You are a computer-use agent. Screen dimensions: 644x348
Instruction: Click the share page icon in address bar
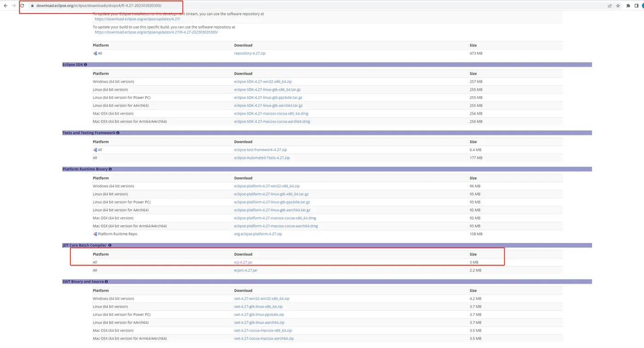tap(609, 6)
